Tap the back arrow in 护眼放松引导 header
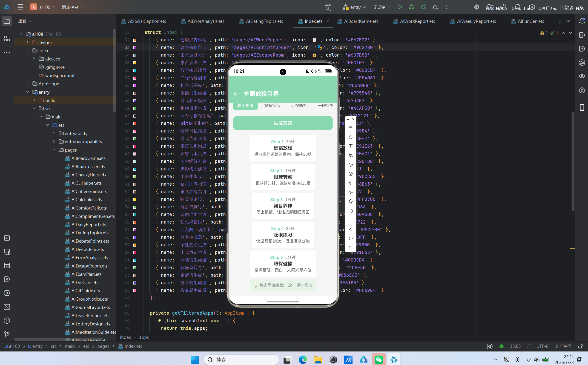 pyautogui.click(x=237, y=94)
